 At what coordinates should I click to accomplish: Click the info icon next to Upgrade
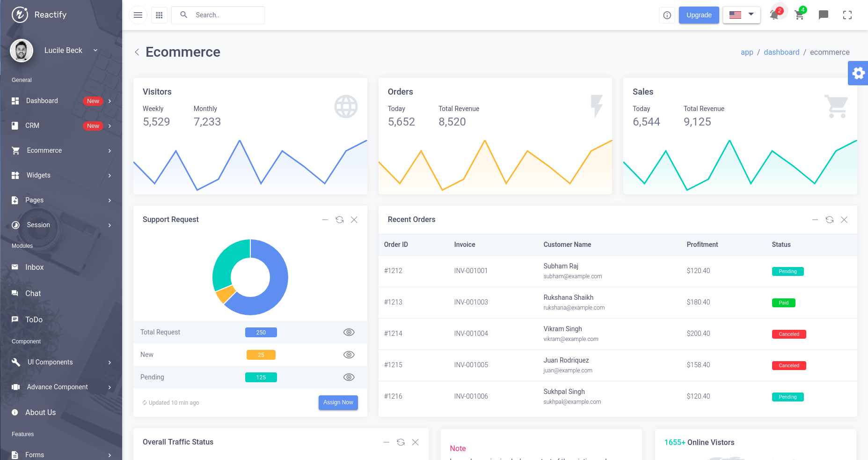[667, 15]
